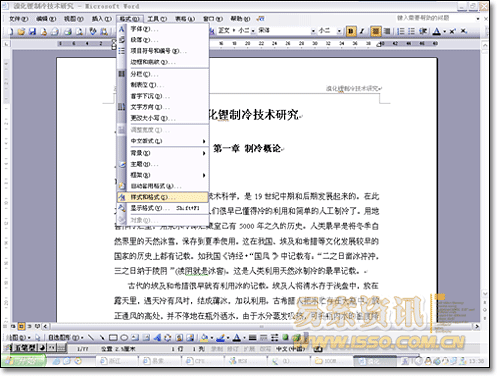Click the bulleted list icon
Viewport: 500px width, 378px height.
(412, 31)
